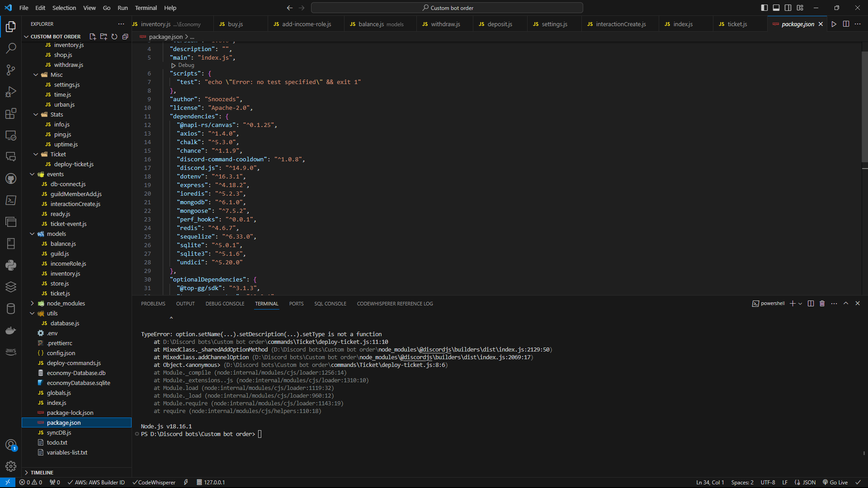Click the remote window status icon
The image size is (868, 488).
click(8, 482)
